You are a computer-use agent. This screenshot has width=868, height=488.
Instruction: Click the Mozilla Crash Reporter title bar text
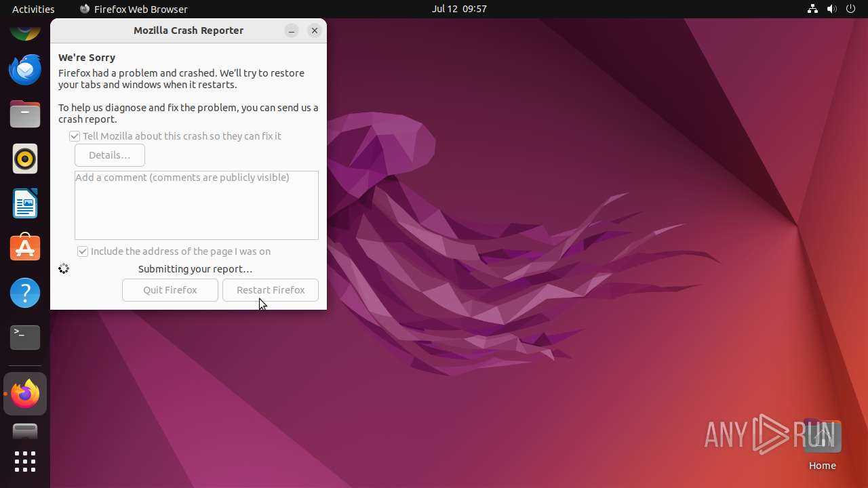pos(189,30)
